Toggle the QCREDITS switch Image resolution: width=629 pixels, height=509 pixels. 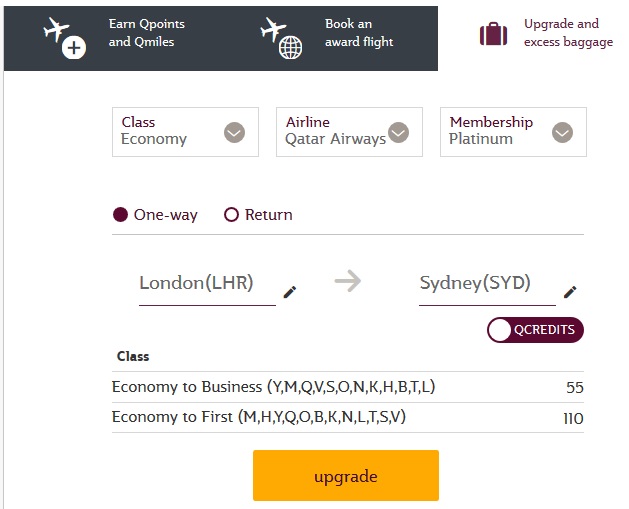535,330
